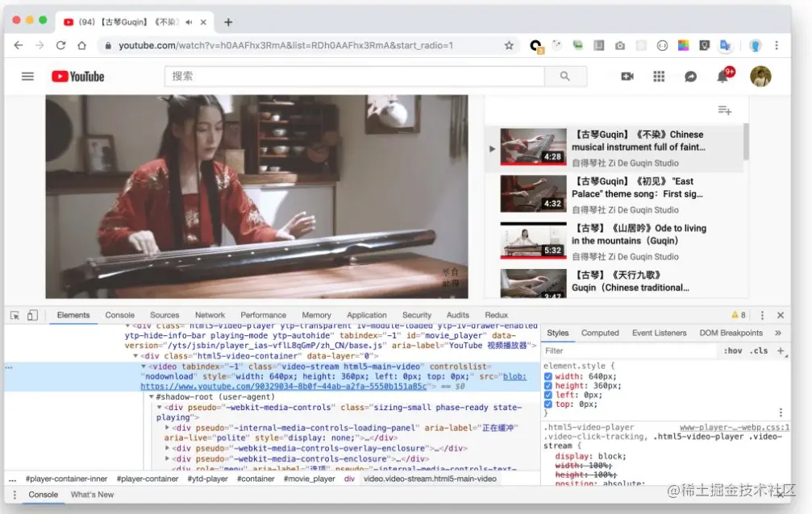
Task: Toggle the DevTools device toolbar icon
Action: [x=32, y=315]
